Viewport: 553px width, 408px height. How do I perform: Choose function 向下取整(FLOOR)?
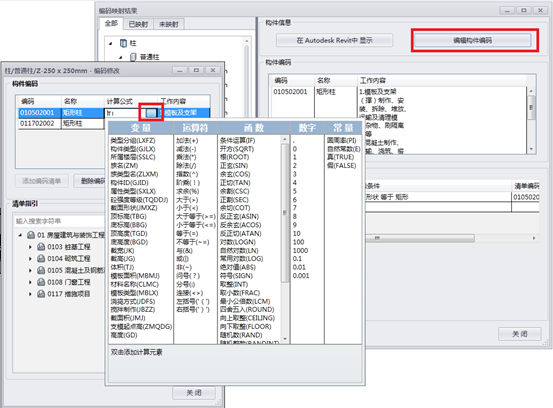click(245, 327)
